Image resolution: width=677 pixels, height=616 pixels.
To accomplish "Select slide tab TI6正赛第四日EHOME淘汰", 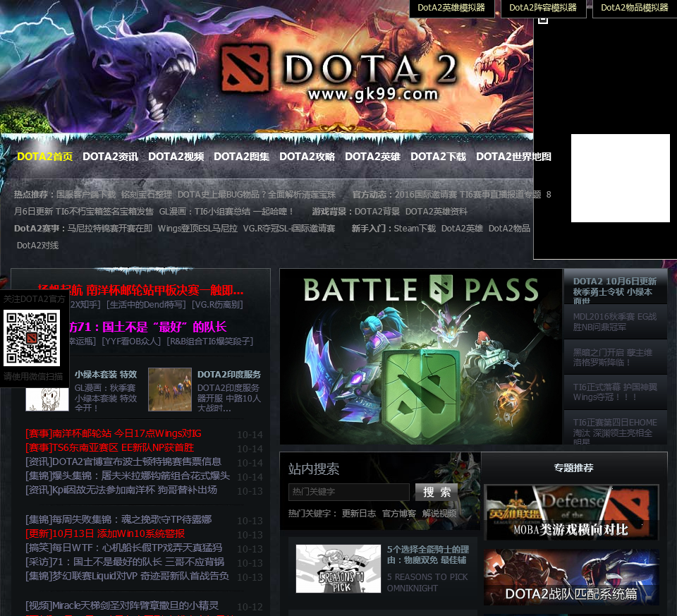I will tap(615, 427).
